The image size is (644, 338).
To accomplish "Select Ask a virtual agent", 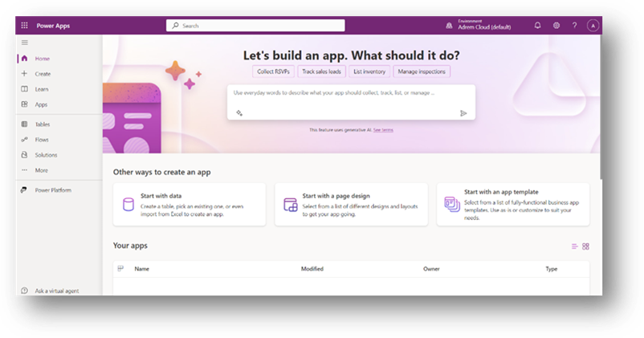I will point(59,291).
